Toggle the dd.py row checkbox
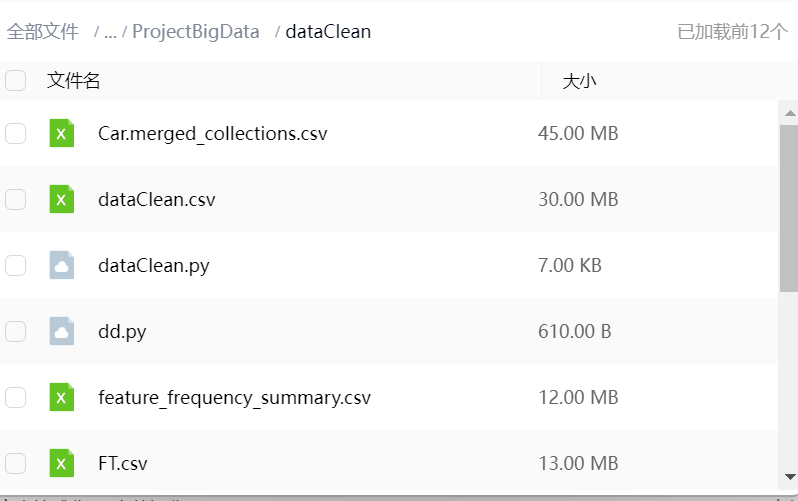Screen dimensions: 798x501 tap(15, 331)
